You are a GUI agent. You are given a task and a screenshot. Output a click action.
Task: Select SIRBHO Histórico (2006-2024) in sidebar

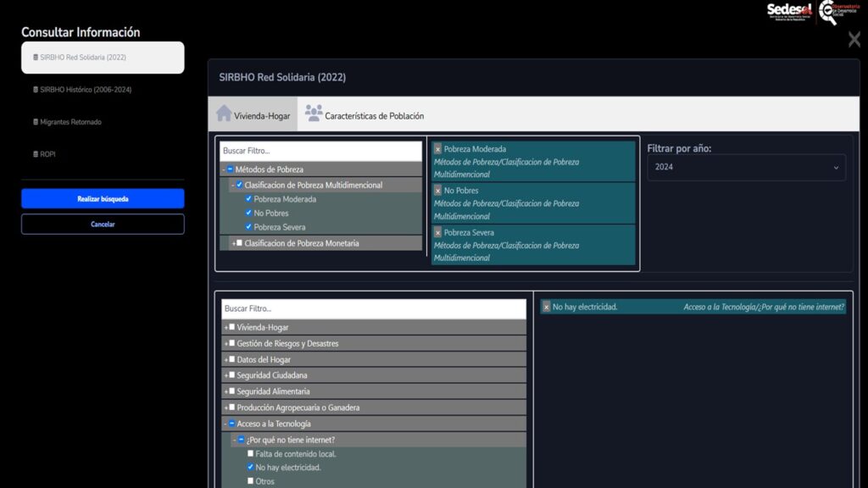click(85, 90)
